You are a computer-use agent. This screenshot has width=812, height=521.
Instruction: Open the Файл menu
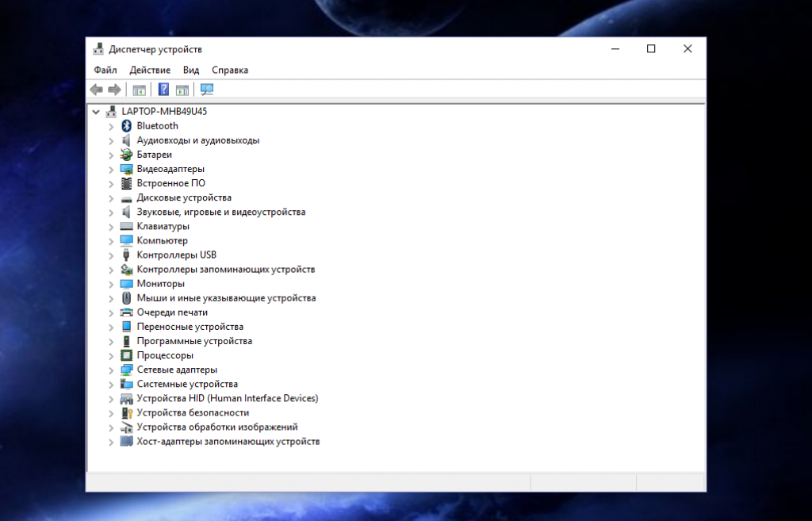coord(105,70)
